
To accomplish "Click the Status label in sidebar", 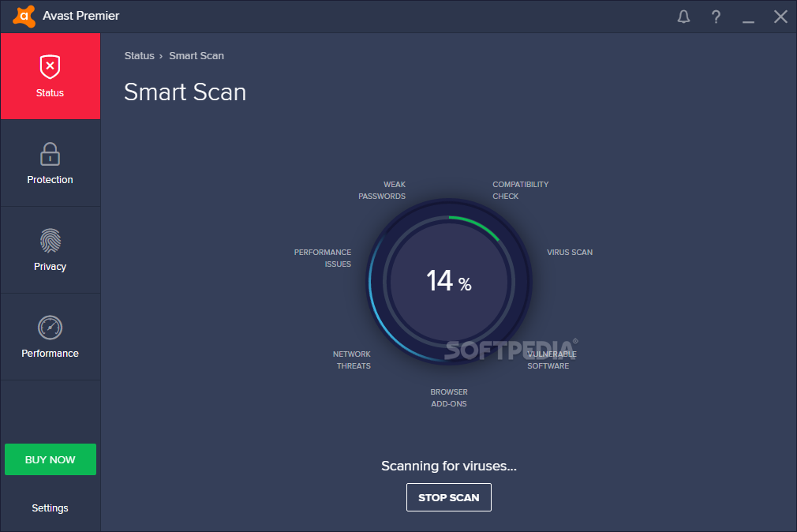I will pos(50,92).
